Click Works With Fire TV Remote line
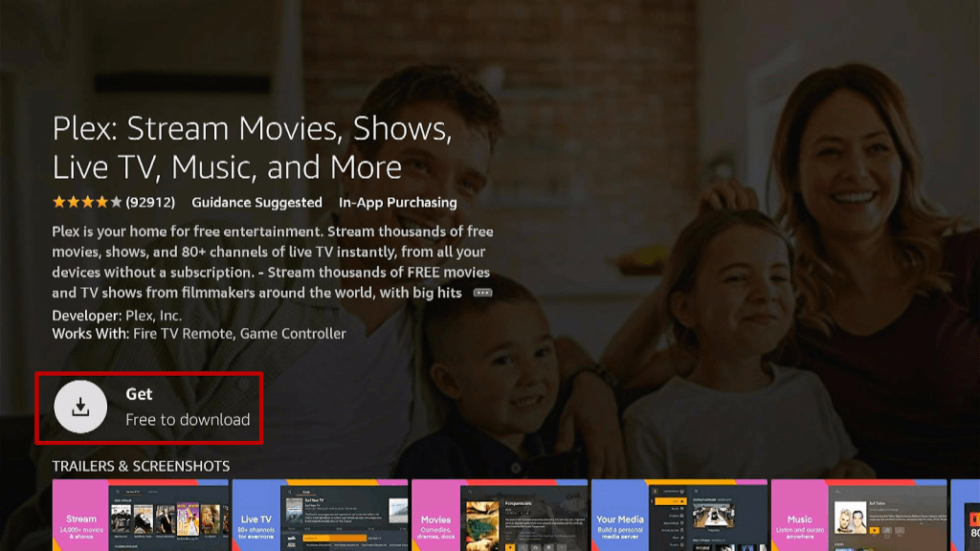 [x=199, y=334]
